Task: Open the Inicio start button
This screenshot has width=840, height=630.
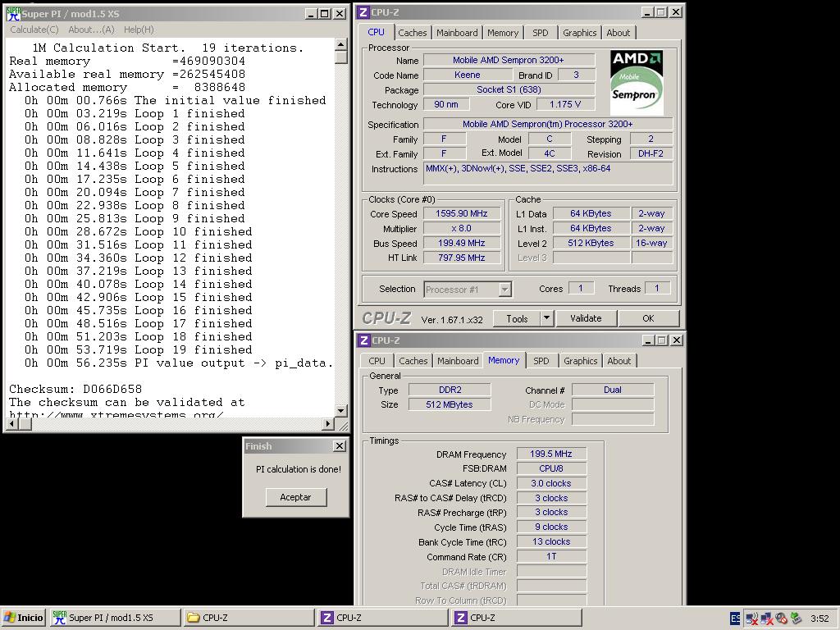Action: [x=24, y=618]
